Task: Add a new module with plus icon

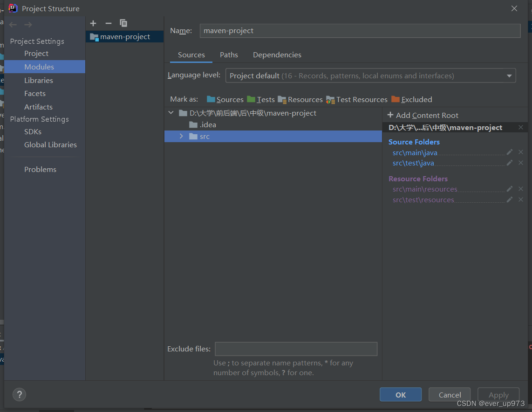Action: pos(93,23)
